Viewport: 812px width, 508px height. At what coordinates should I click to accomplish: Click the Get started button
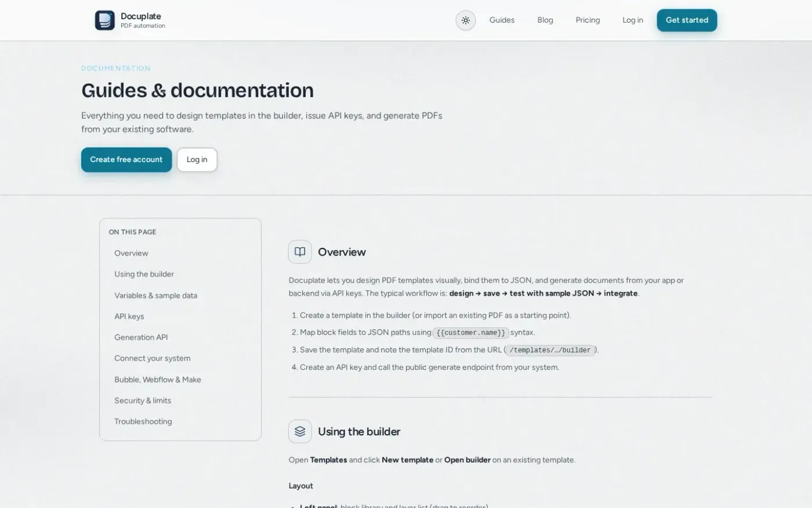[687, 20]
